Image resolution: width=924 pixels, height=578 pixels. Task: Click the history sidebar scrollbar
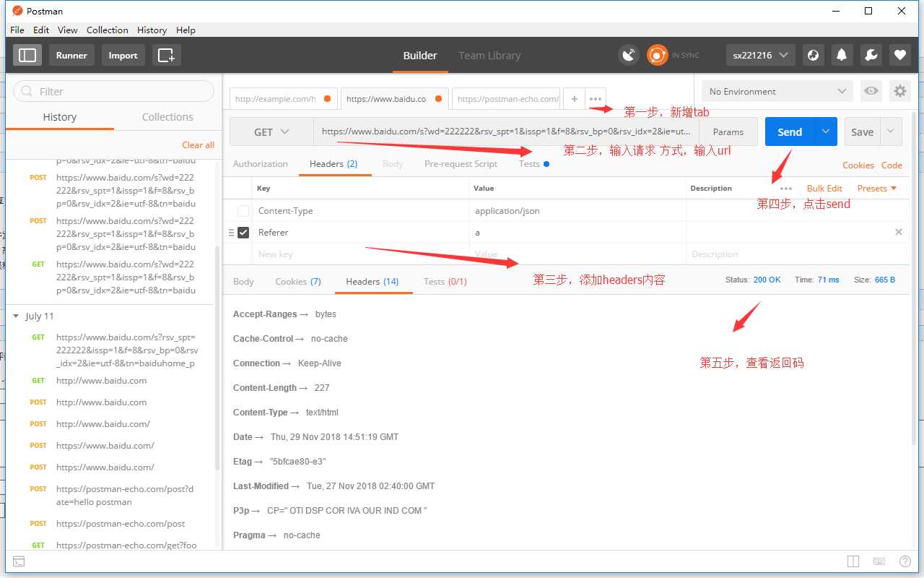218,358
